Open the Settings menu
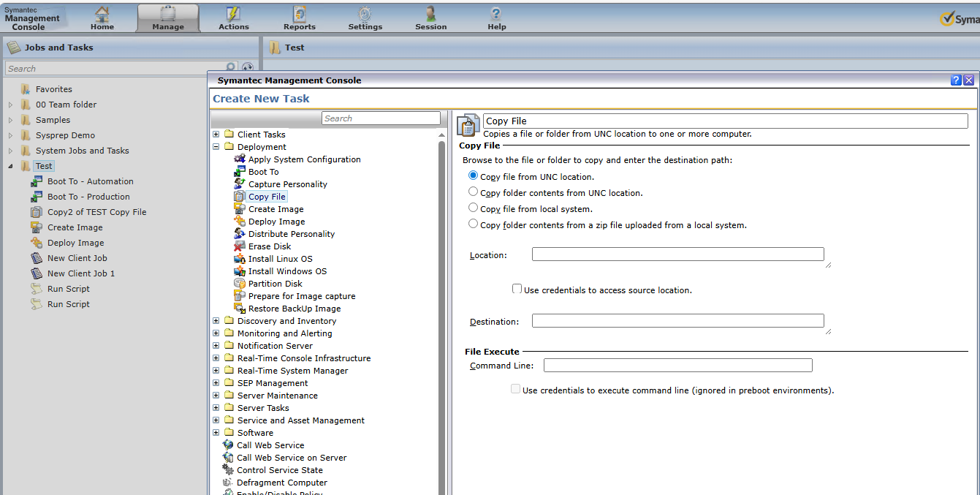Screen dimensions: 980x495 [365, 17]
